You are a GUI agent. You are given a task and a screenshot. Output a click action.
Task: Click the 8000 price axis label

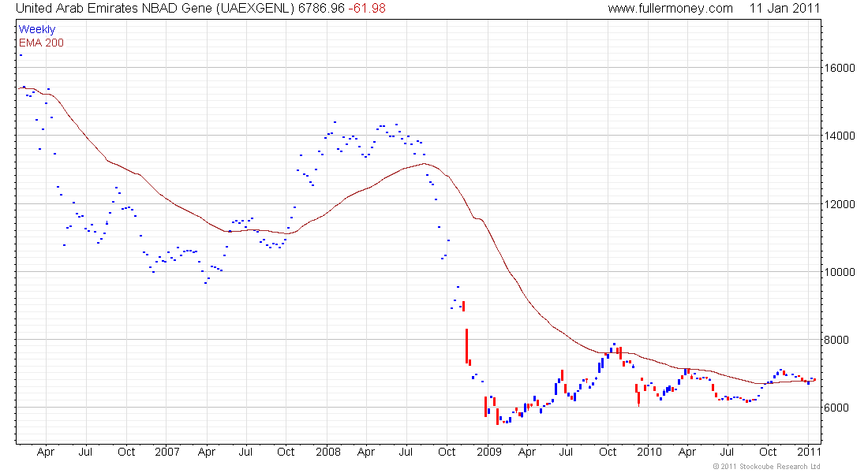pyautogui.click(x=837, y=341)
